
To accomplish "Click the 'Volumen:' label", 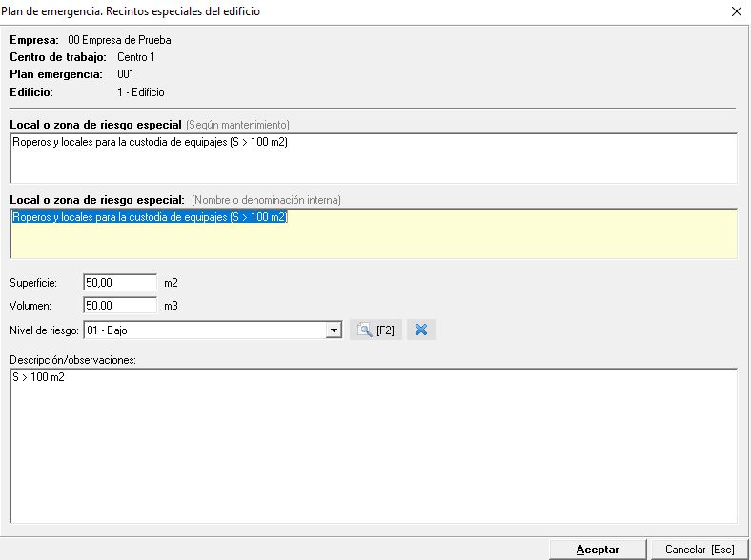I will [x=30, y=307].
